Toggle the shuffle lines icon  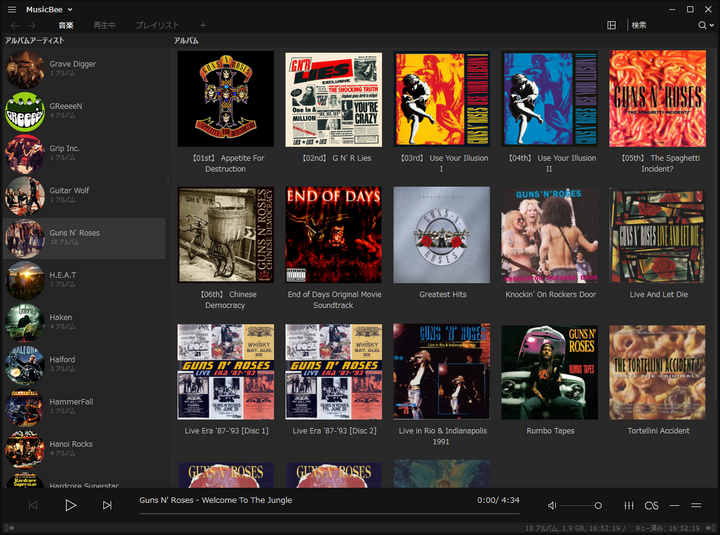pos(696,505)
